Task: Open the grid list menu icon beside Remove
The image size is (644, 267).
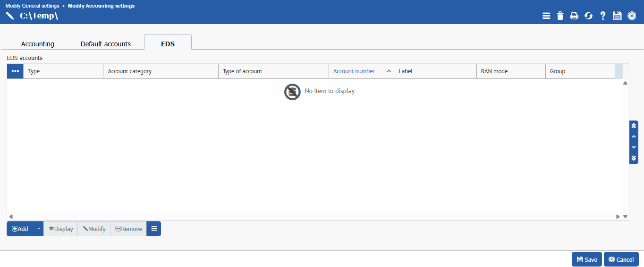Action: 154,229
